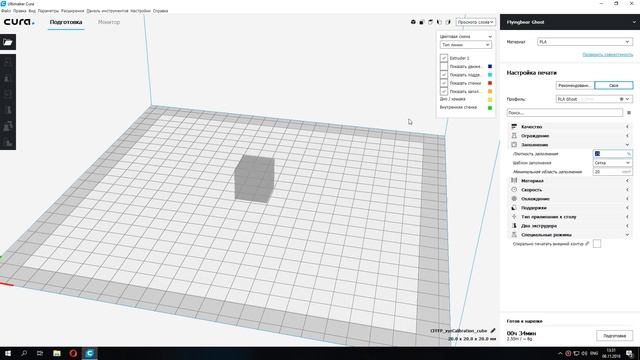
Task: Switch to the Подготовка tab
Action: [x=66, y=22]
